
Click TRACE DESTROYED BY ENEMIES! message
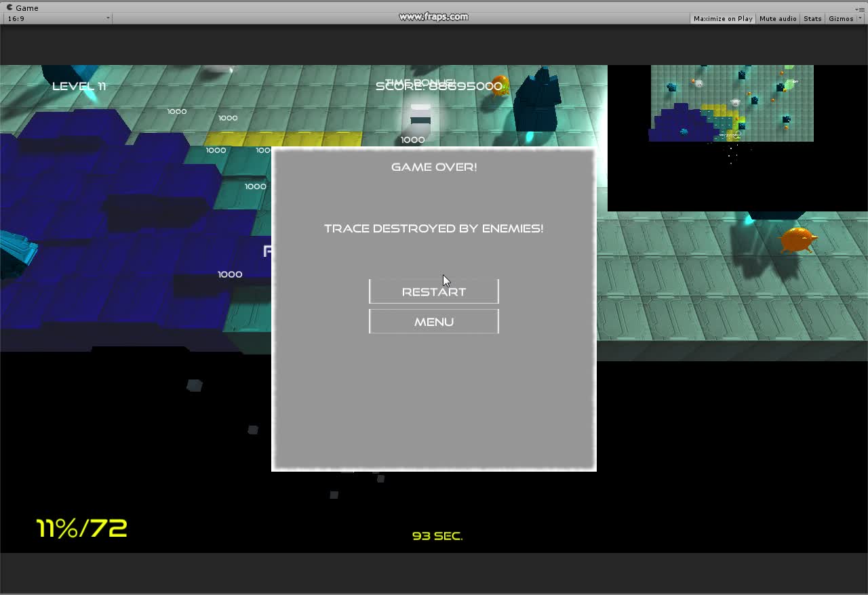[434, 228]
